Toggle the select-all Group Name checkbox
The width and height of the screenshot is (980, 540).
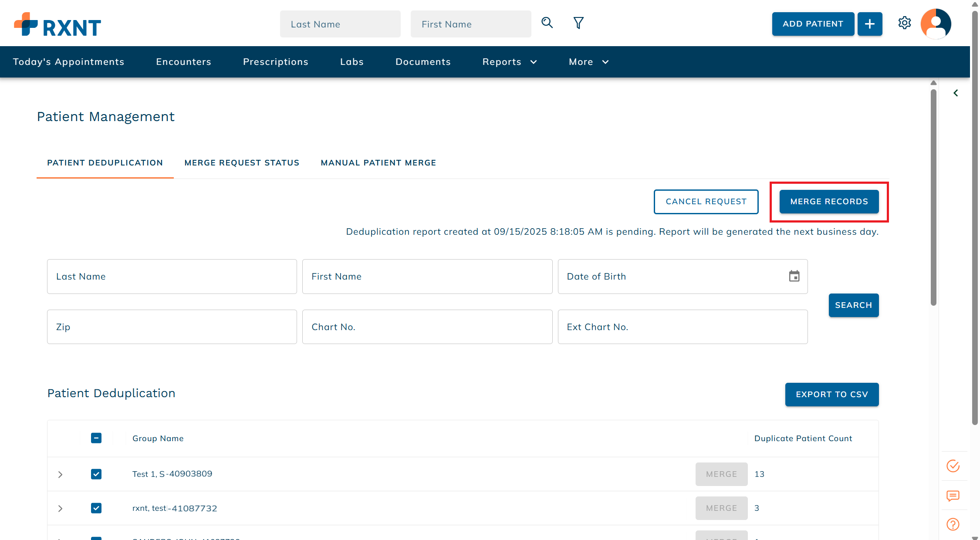point(96,438)
